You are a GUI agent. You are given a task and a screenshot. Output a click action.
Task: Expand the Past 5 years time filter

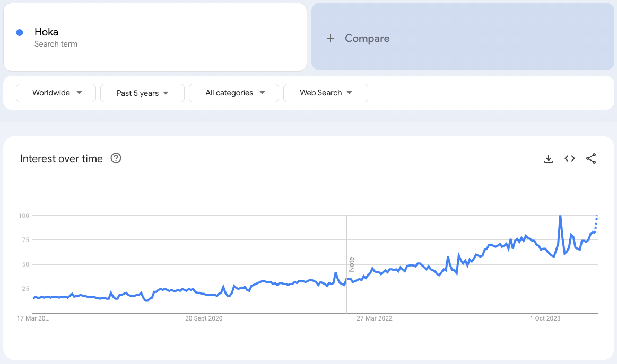142,93
